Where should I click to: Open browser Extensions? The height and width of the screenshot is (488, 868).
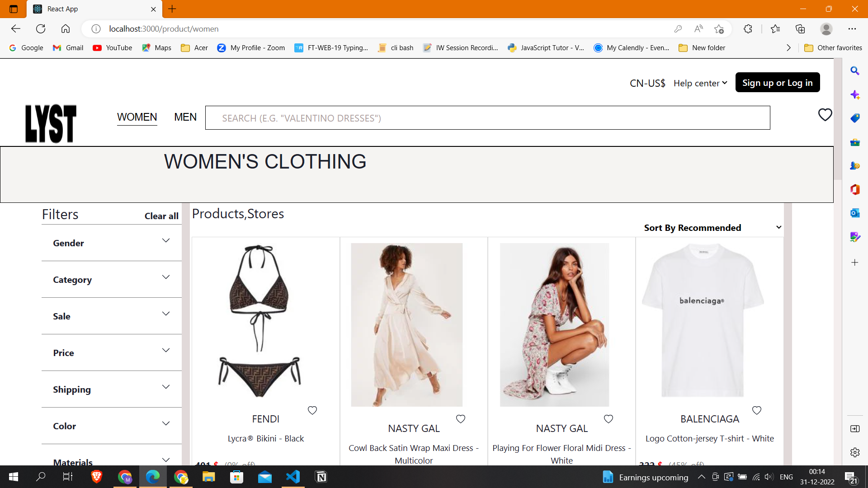(x=748, y=29)
